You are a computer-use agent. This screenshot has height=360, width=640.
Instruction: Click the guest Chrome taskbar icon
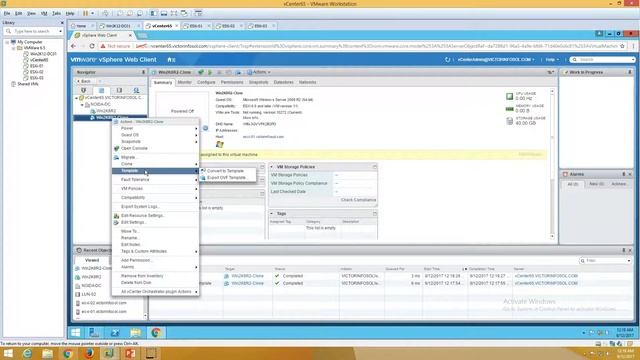tap(156, 333)
